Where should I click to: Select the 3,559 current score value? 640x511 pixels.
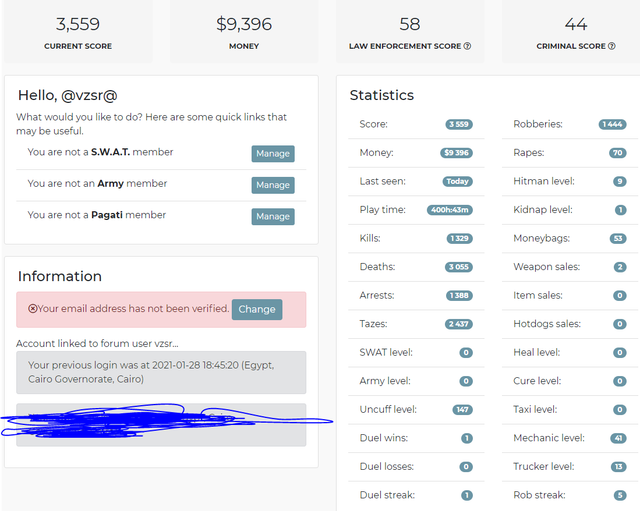pyautogui.click(x=78, y=24)
